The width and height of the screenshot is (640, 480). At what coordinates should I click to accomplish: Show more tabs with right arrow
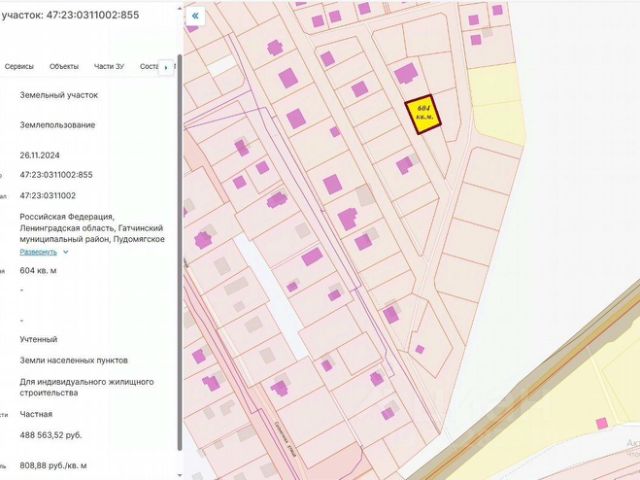point(166,67)
